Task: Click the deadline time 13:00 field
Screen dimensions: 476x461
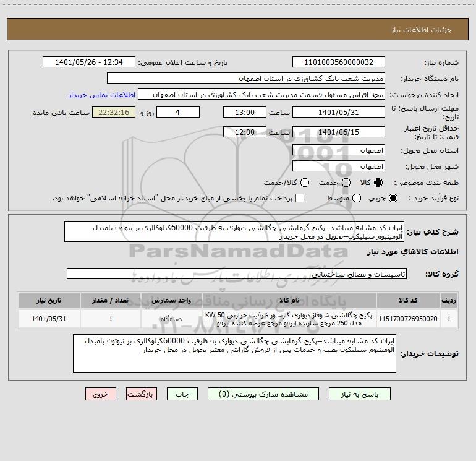Action: (245, 112)
